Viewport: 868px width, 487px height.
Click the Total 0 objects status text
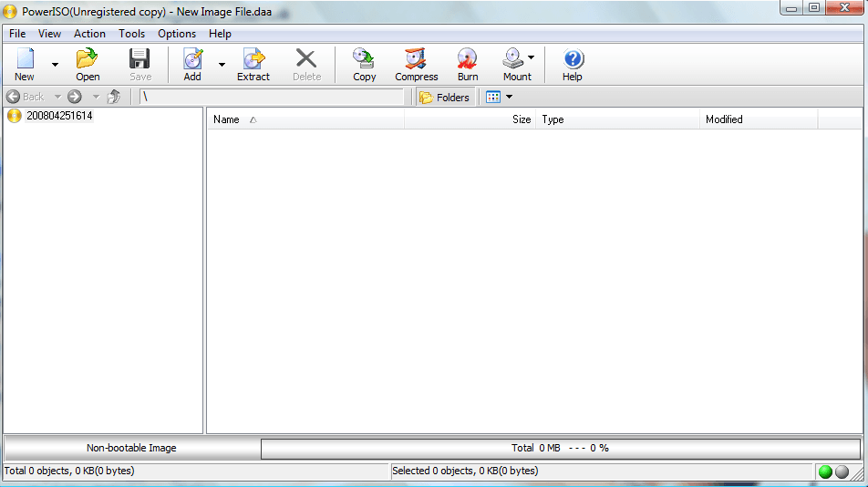(x=69, y=471)
